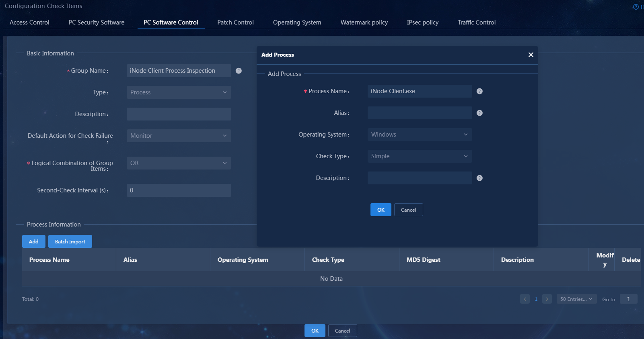Go to previous page arrow

click(525, 299)
